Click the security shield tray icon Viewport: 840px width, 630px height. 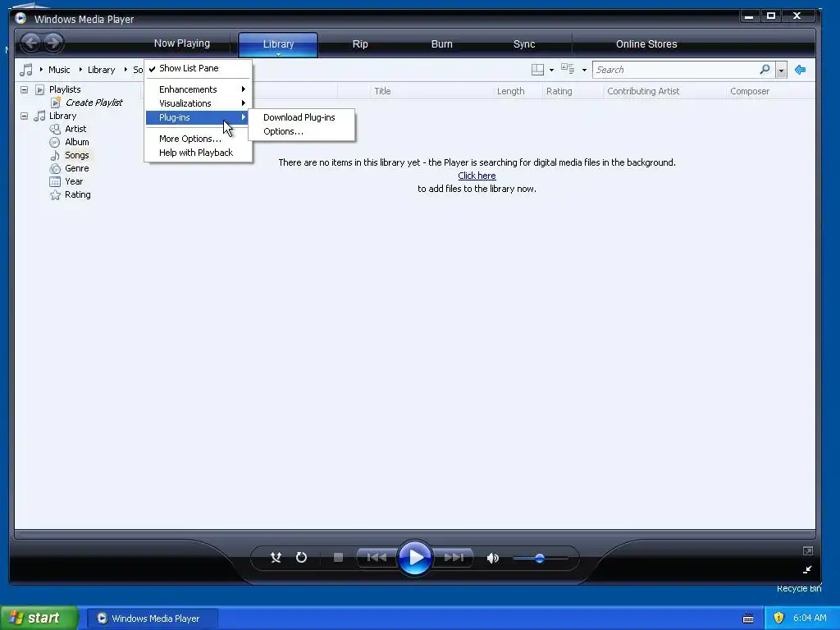click(x=779, y=618)
